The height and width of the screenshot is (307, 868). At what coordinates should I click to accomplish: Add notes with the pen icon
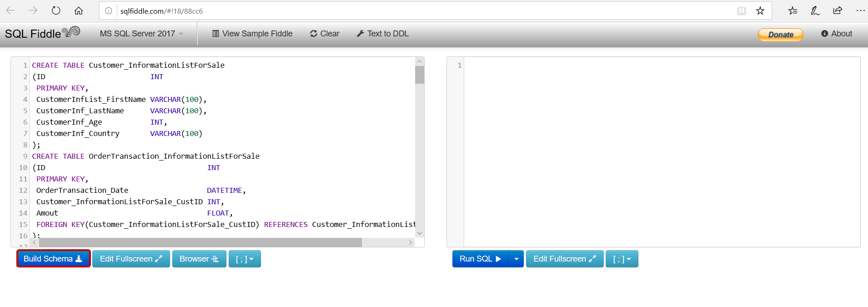click(x=815, y=11)
